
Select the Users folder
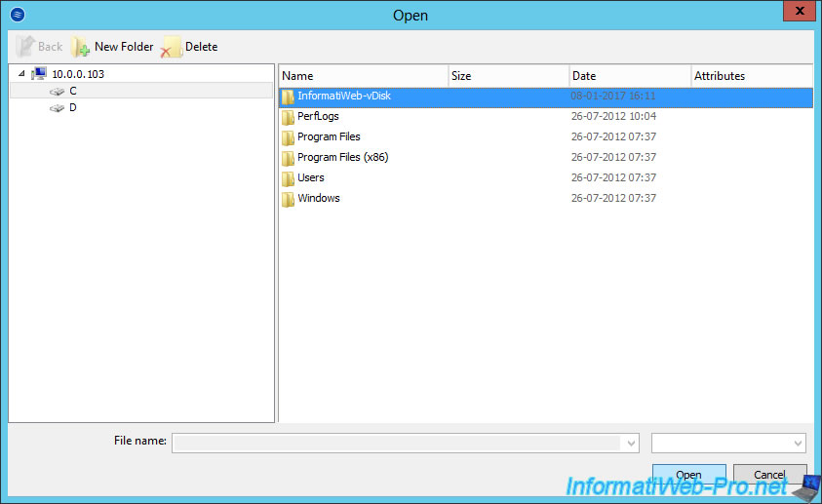pyautogui.click(x=310, y=178)
